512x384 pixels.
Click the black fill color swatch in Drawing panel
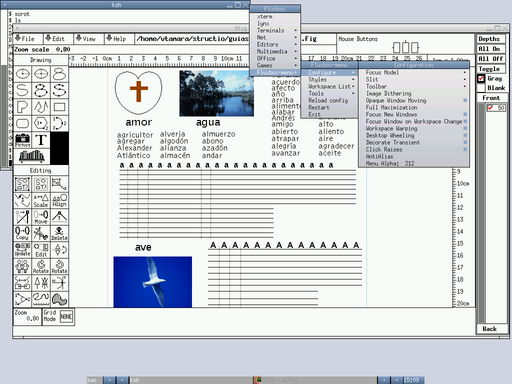tap(59, 148)
